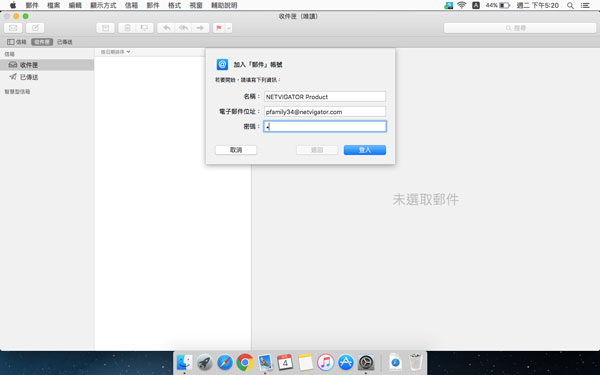Viewport: 600px width, 375px height.
Task: Click the toolbar search field
Action: 520,28
